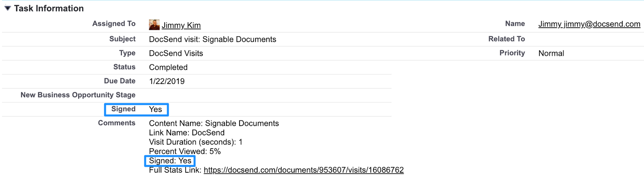Click the 'Link Name: DocSend' comment line
The width and height of the screenshot is (644, 184).
pyautogui.click(x=187, y=133)
